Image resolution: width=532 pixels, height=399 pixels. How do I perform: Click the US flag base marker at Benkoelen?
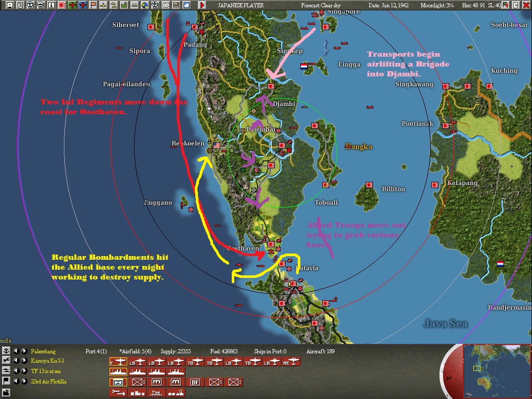(x=217, y=145)
